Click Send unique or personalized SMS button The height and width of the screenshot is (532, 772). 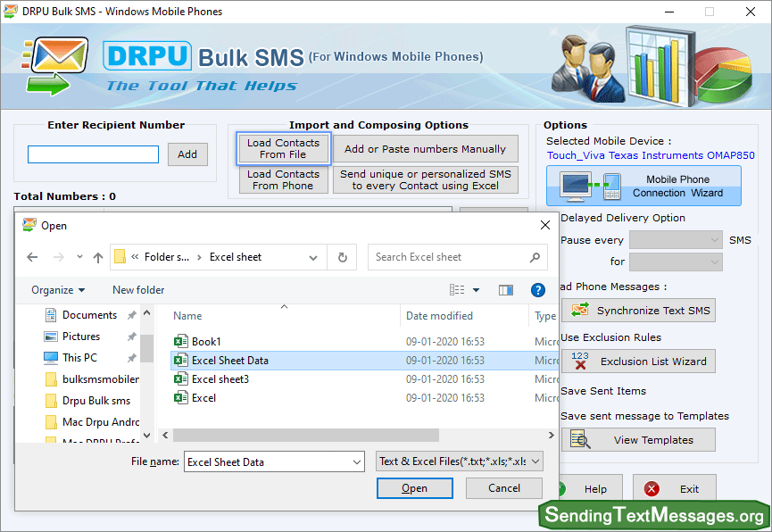coord(426,179)
